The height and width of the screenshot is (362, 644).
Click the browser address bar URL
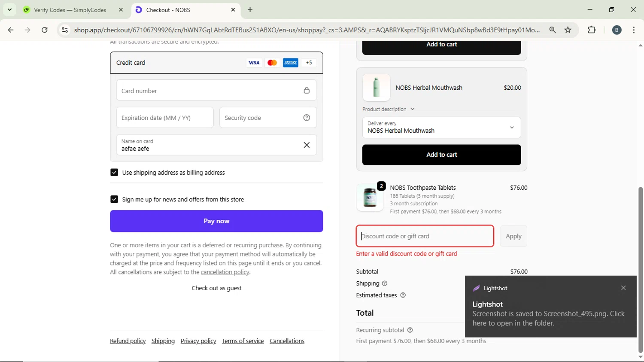(x=307, y=30)
